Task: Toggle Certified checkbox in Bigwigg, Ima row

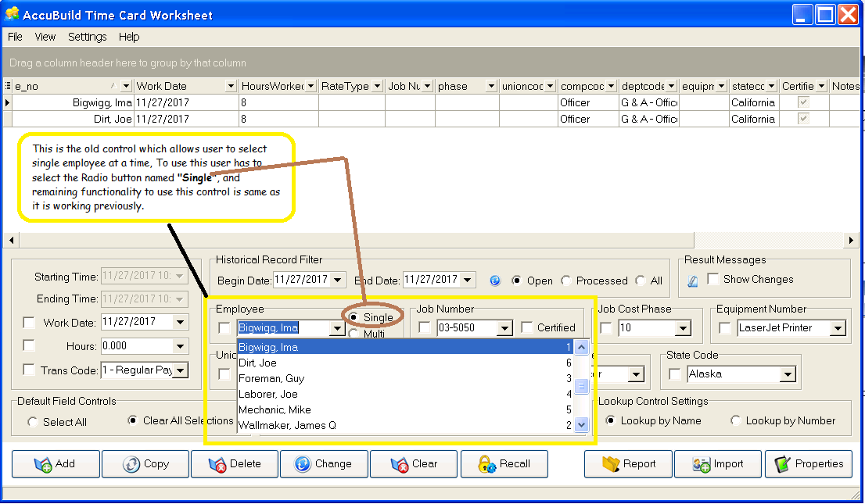Action: point(803,102)
